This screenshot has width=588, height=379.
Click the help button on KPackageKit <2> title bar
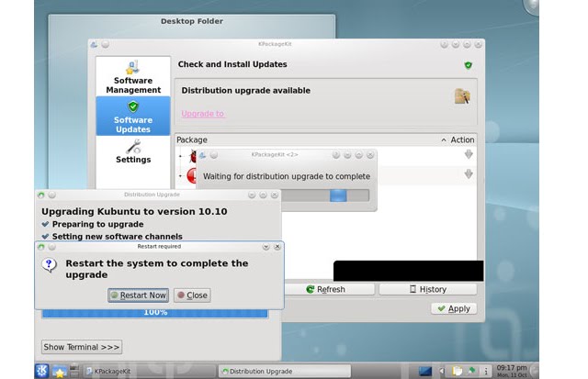336,155
